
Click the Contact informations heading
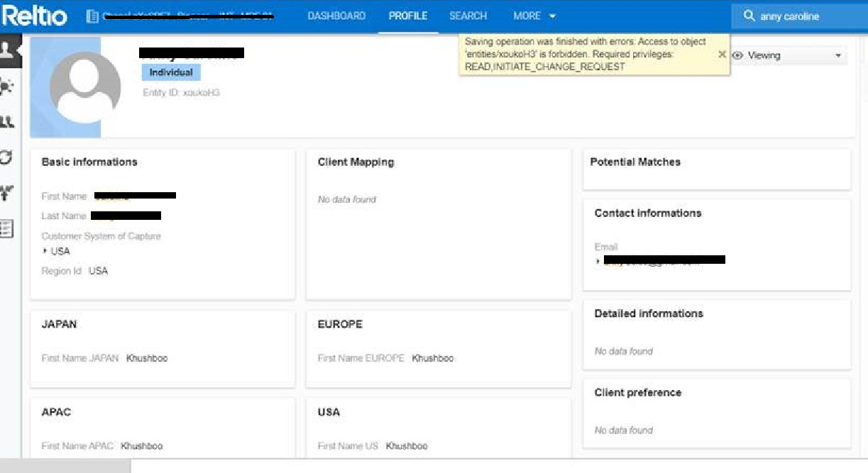[648, 213]
